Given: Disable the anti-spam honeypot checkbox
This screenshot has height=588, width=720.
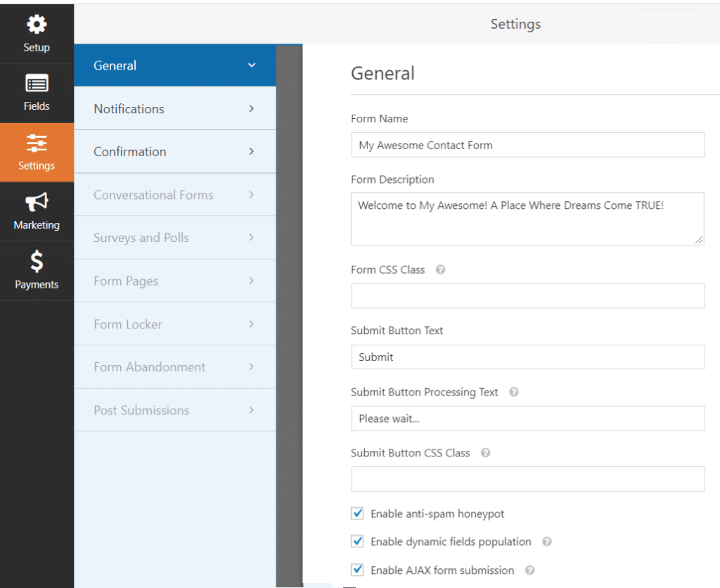Looking at the screenshot, I should pyautogui.click(x=357, y=513).
